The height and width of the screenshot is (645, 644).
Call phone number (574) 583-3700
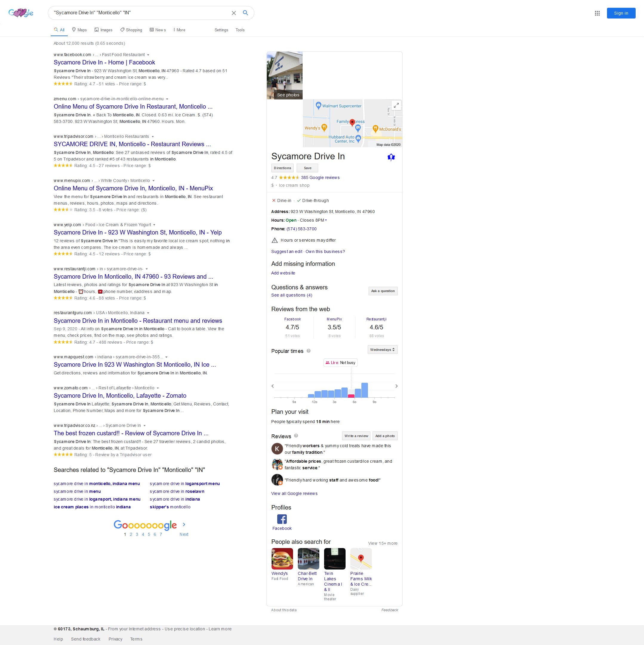click(301, 229)
